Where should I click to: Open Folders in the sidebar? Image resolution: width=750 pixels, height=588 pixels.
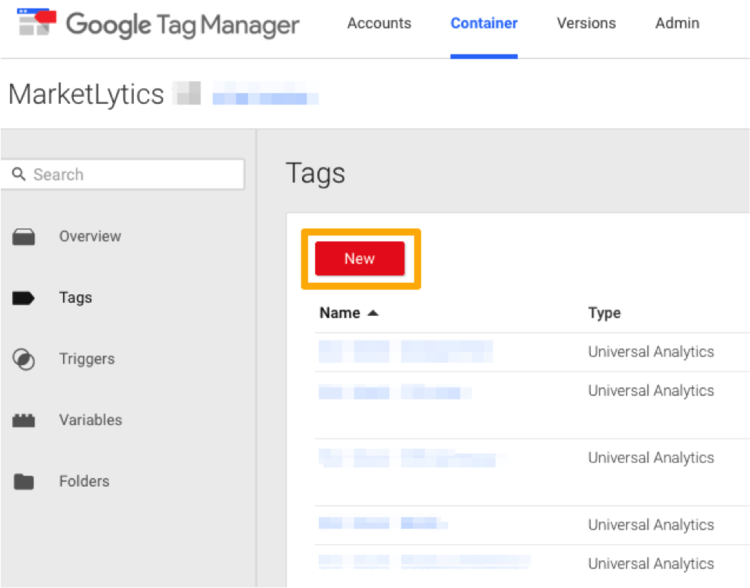click(x=84, y=481)
